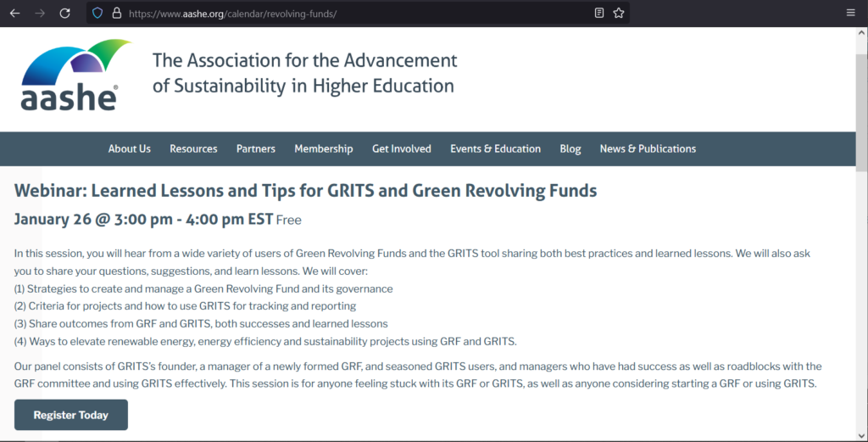The image size is (868, 442).
Task: Open the Partners menu
Action: tap(256, 148)
